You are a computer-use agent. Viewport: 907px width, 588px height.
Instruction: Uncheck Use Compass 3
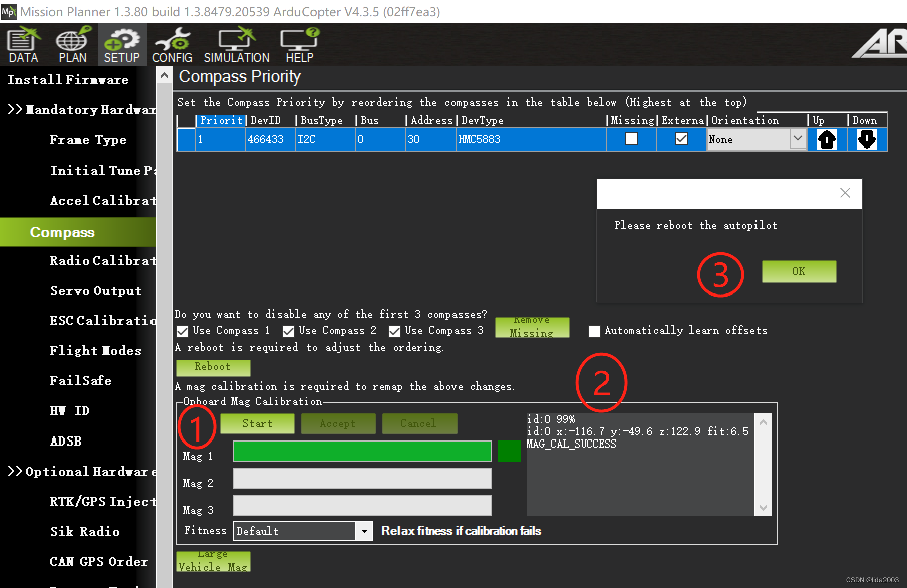pyautogui.click(x=395, y=331)
